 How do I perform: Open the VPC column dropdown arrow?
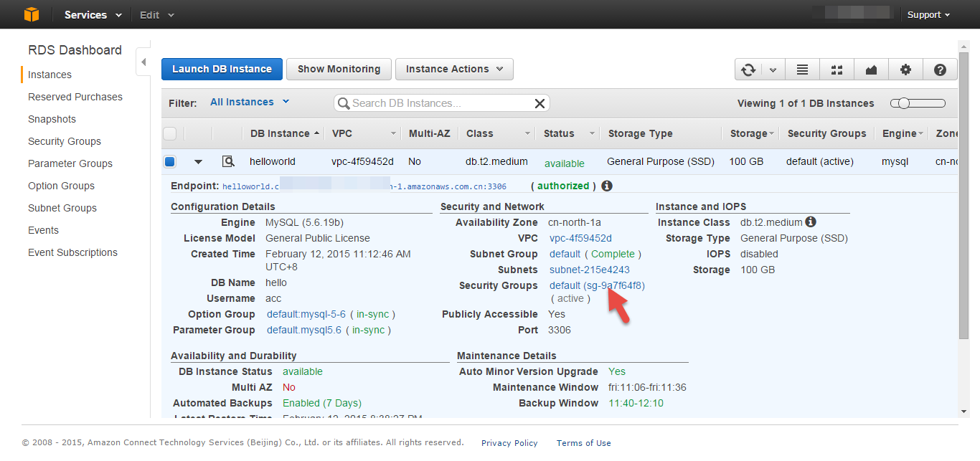coord(393,133)
